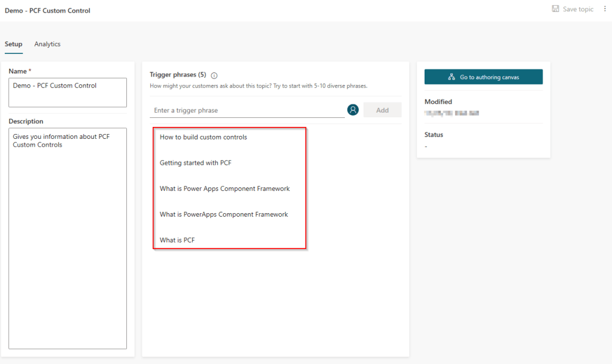Click the teal person icon beside Add

353,110
